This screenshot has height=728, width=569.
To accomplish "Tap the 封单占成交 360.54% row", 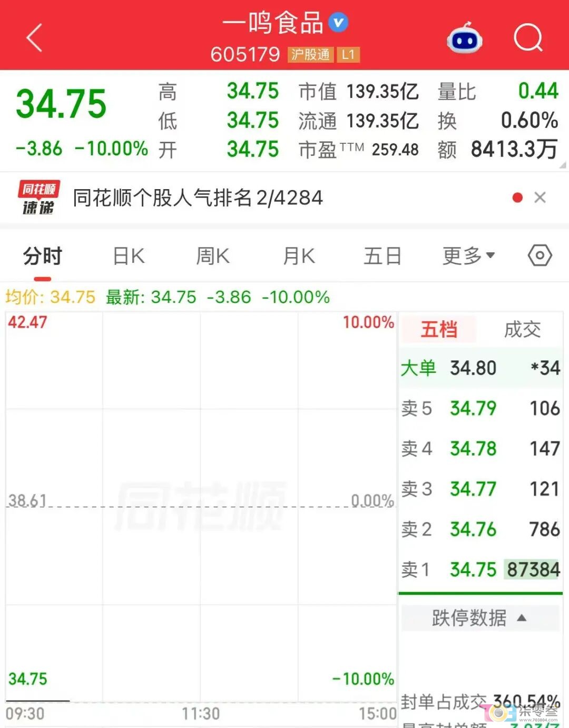I will [x=480, y=702].
